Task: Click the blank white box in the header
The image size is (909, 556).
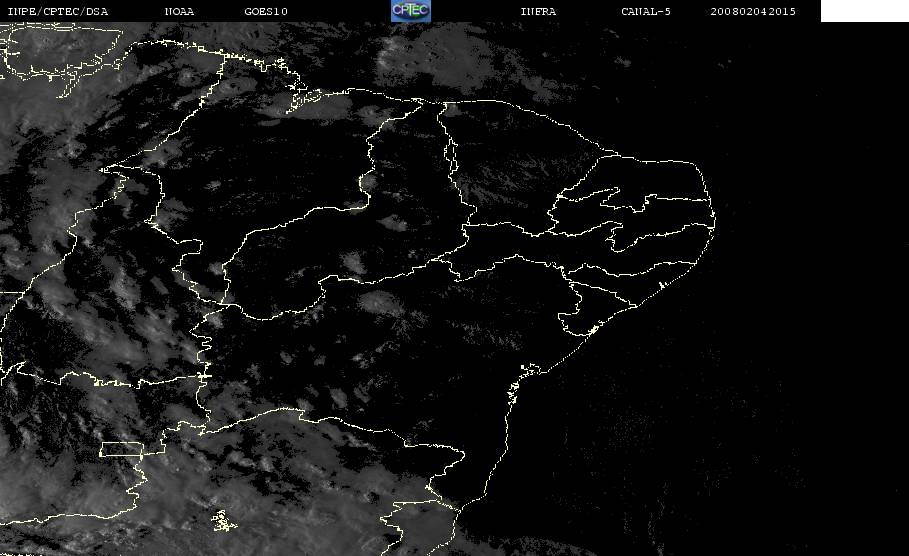Action: coord(864,10)
